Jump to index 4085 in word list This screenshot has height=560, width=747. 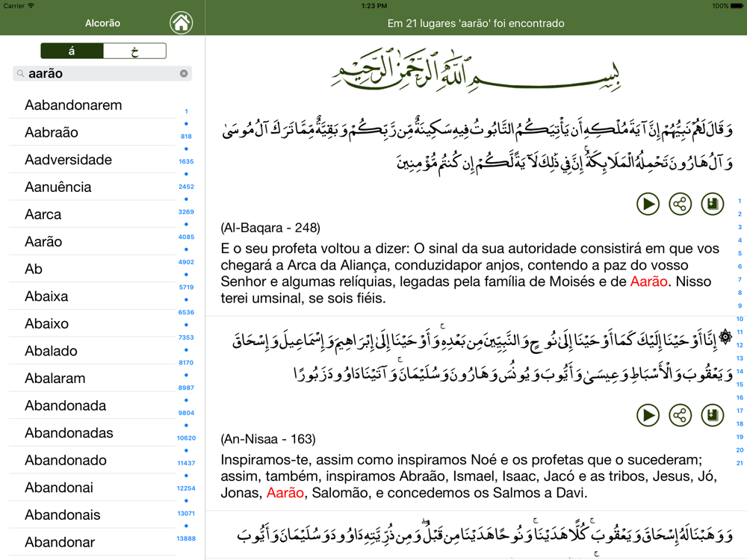pyautogui.click(x=186, y=237)
